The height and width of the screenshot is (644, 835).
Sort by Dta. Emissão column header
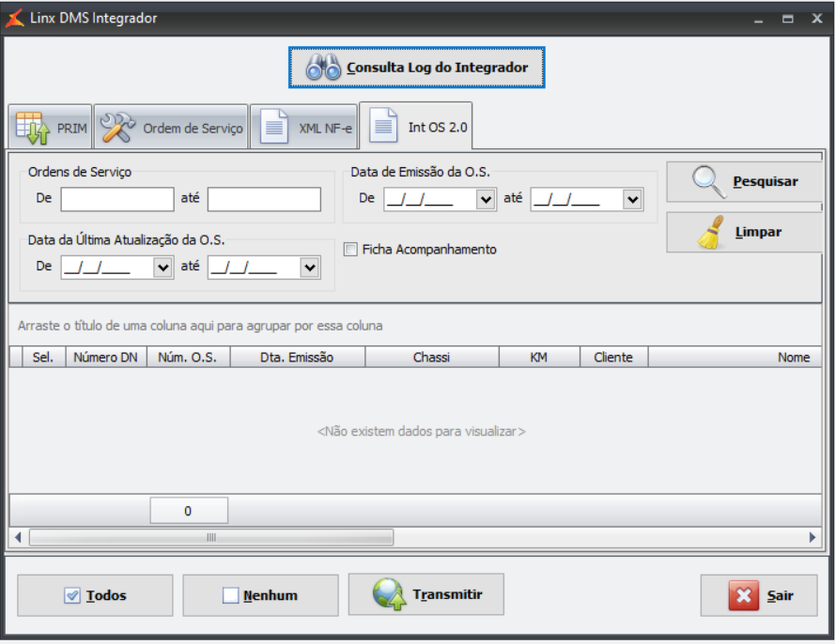(x=297, y=357)
